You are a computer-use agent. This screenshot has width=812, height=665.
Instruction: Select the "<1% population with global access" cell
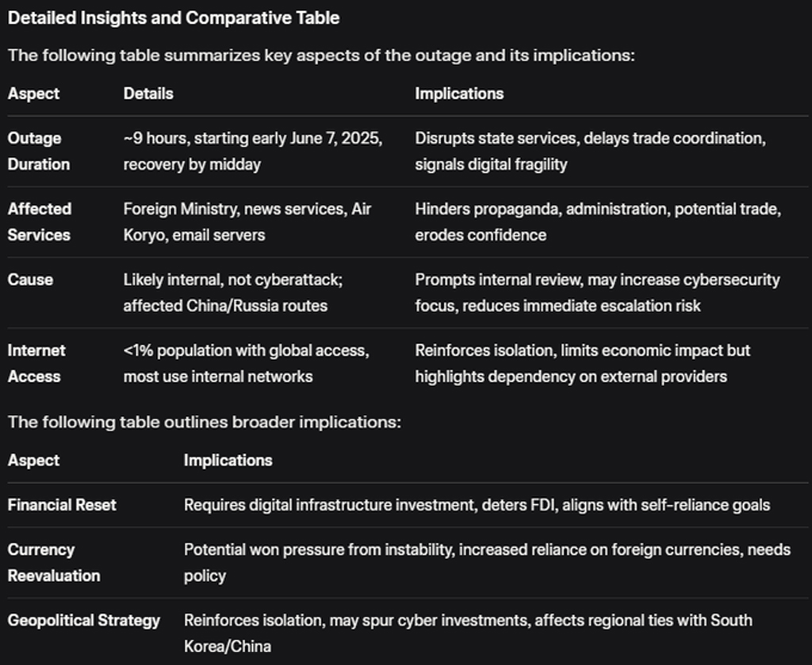246,363
